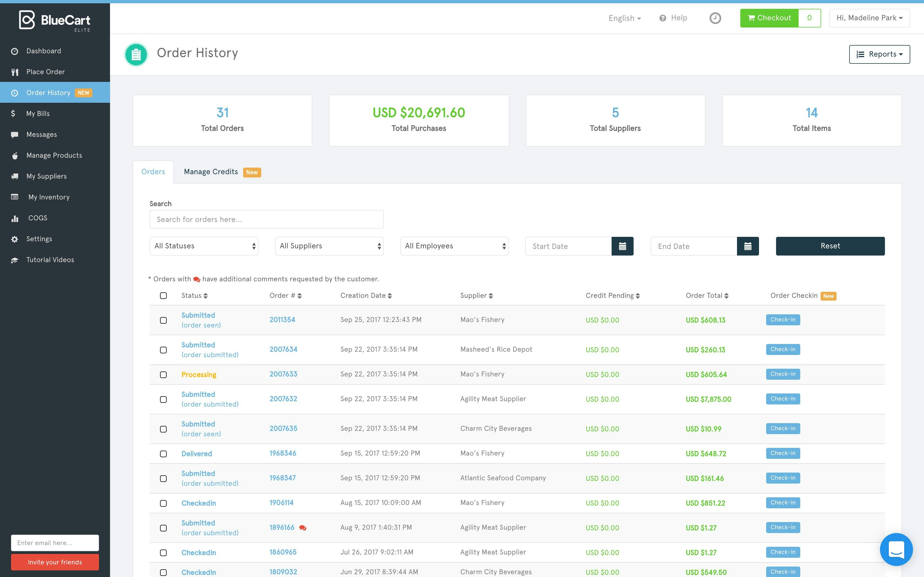Sort by Creation Date arrows

pos(389,296)
